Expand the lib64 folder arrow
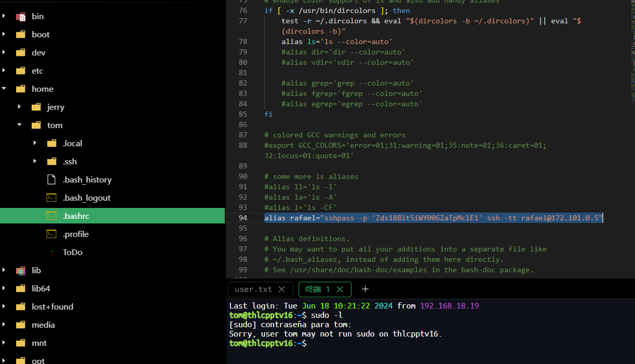635x364 pixels. [4, 289]
